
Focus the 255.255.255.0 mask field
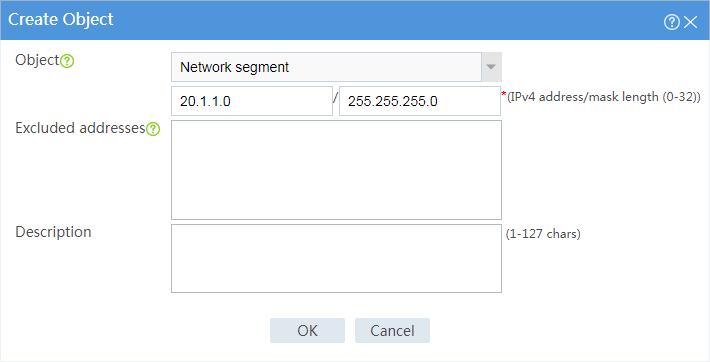coord(420,101)
